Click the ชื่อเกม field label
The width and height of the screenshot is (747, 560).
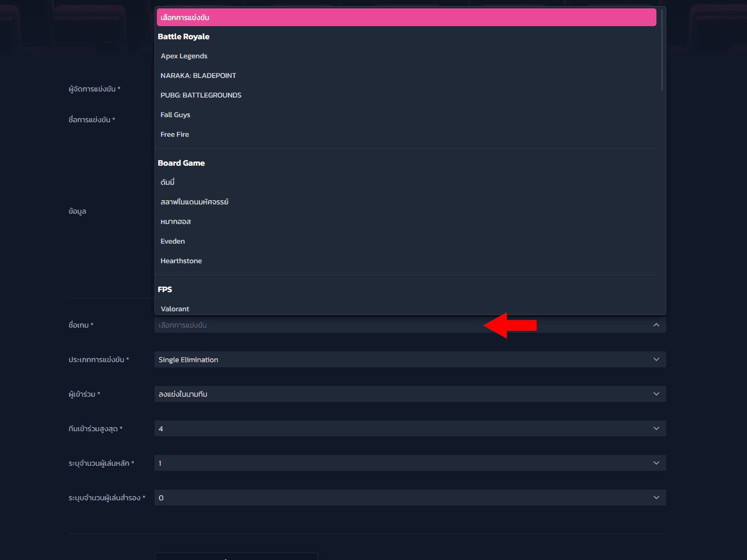(81, 325)
